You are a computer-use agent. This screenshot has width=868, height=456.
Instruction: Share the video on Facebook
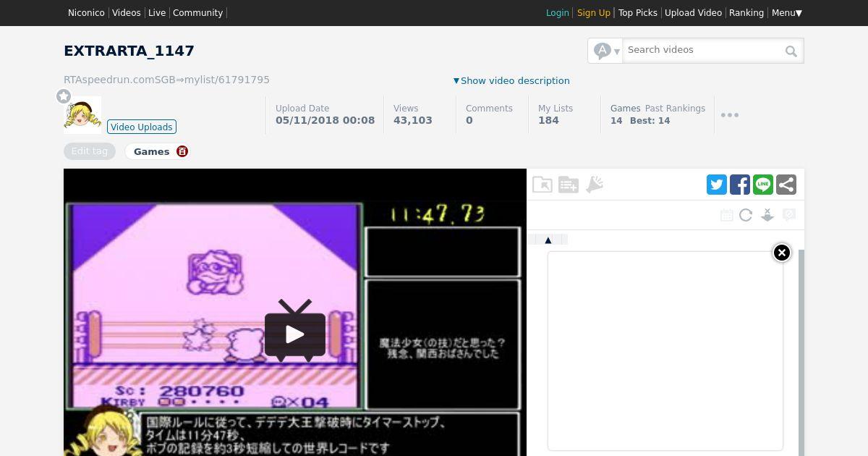(x=740, y=185)
